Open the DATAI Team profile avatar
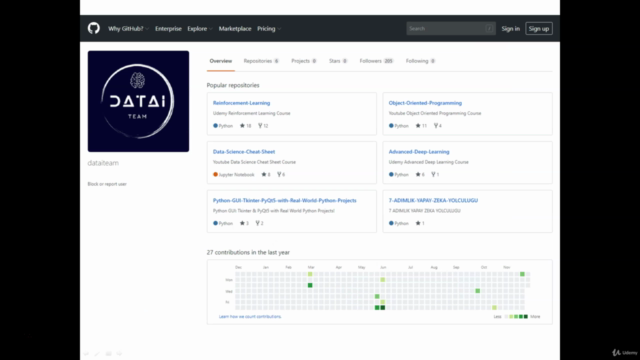The image size is (640, 360). click(138, 101)
